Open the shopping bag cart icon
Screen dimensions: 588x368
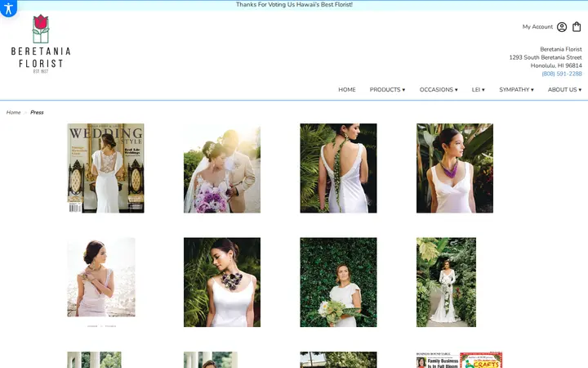tap(577, 27)
